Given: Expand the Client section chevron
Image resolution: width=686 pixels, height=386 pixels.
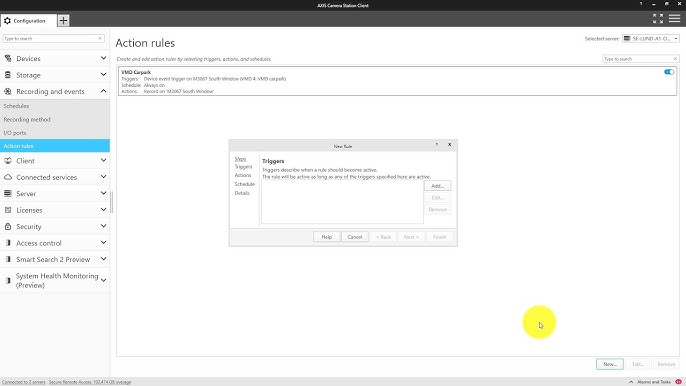Looking at the screenshot, I should pyautogui.click(x=103, y=160).
